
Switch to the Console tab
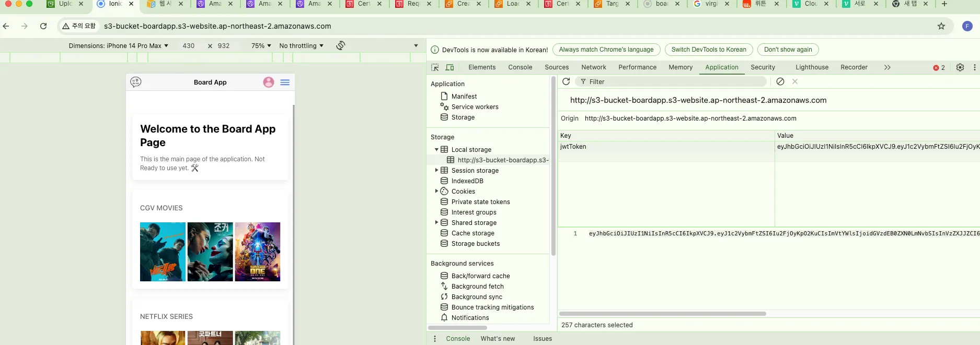click(x=520, y=67)
